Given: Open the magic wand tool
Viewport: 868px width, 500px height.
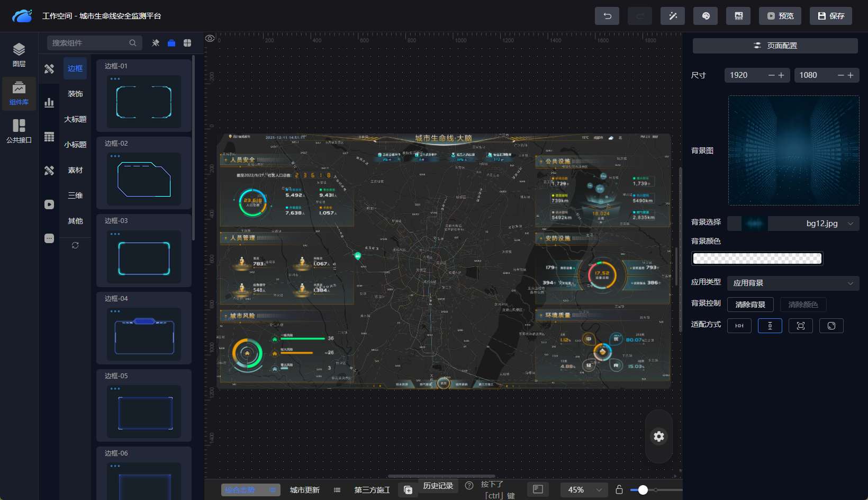Looking at the screenshot, I should [672, 16].
